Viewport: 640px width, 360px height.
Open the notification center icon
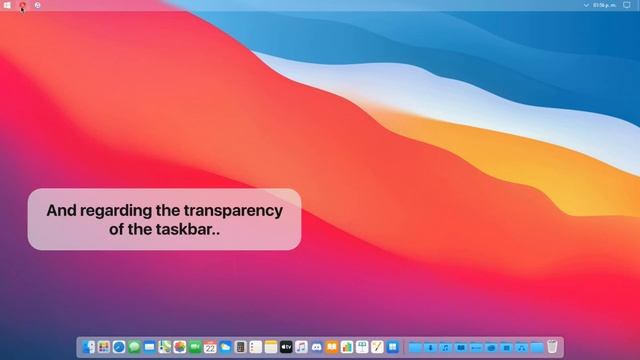tap(627, 5)
